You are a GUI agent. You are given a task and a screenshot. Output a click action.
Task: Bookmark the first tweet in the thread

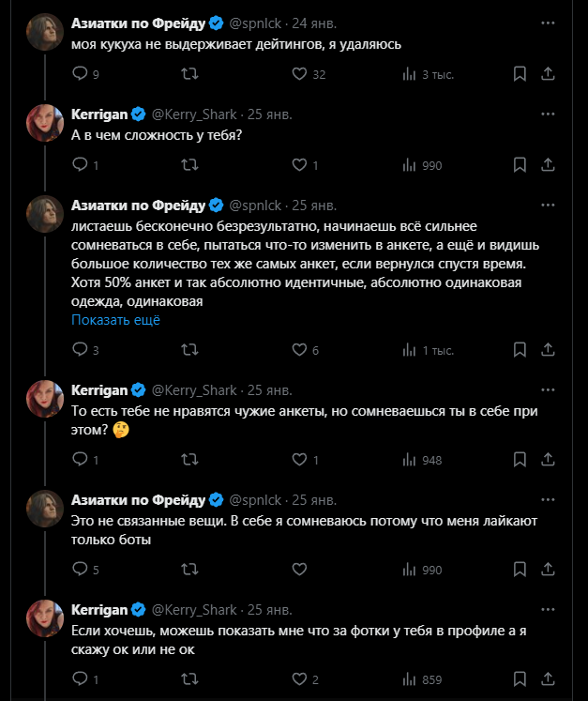coord(520,74)
